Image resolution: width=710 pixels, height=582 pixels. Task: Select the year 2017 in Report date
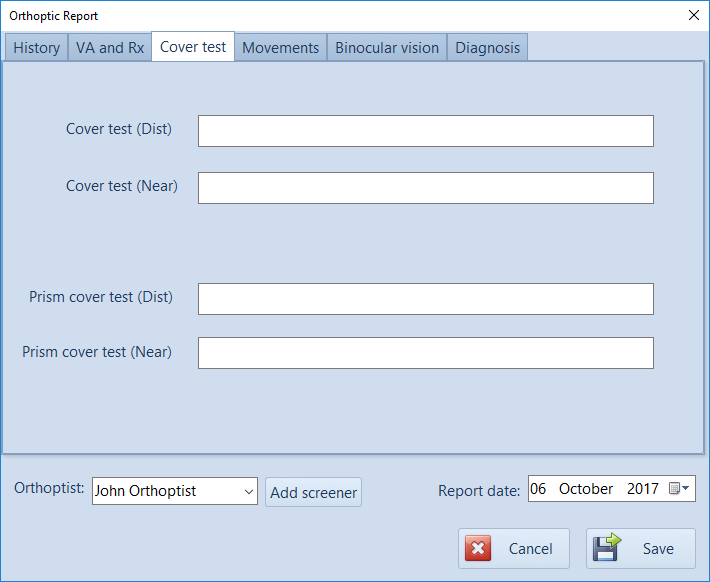pos(642,489)
